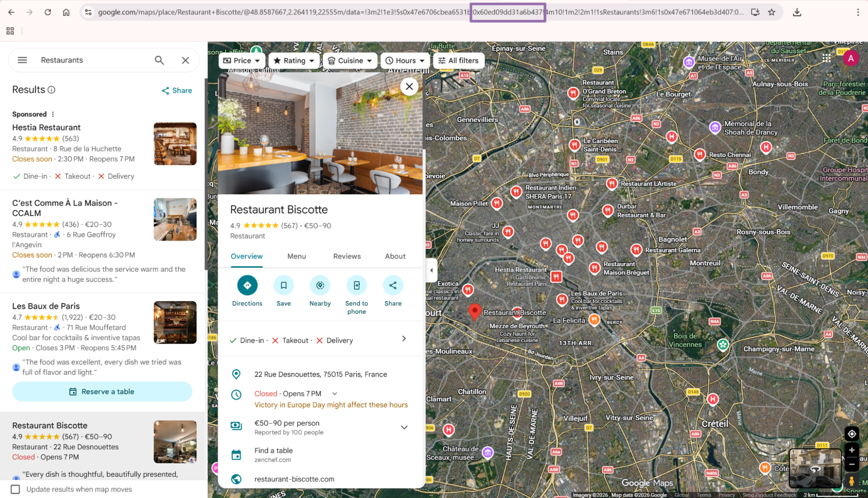Open restaurant-biscotte.com website link
Screen dimensions: 868x498
pyautogui.click(x=294, y=479)
